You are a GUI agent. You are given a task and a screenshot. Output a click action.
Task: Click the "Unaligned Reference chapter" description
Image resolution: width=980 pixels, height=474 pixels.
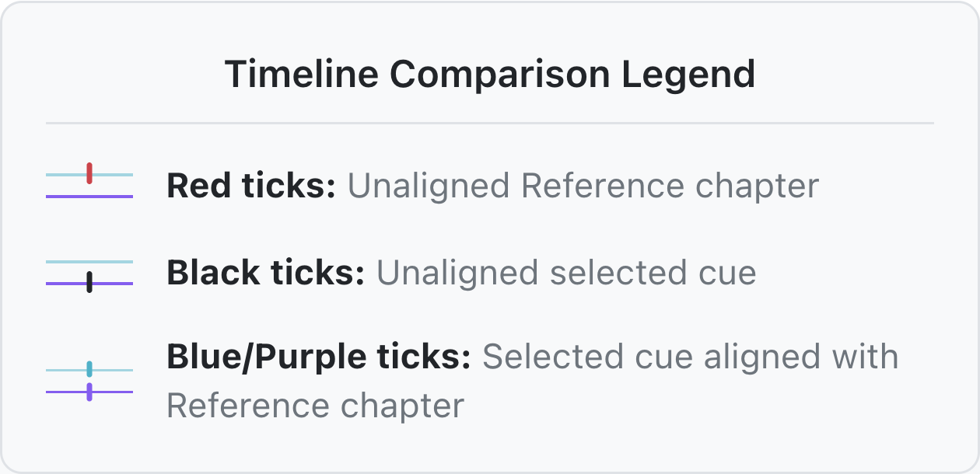pos(583,186)
